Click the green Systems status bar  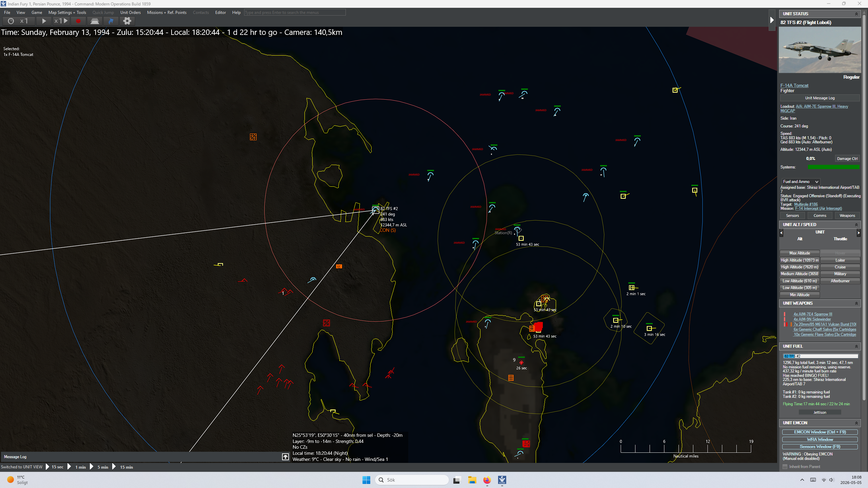pos(833,167)
